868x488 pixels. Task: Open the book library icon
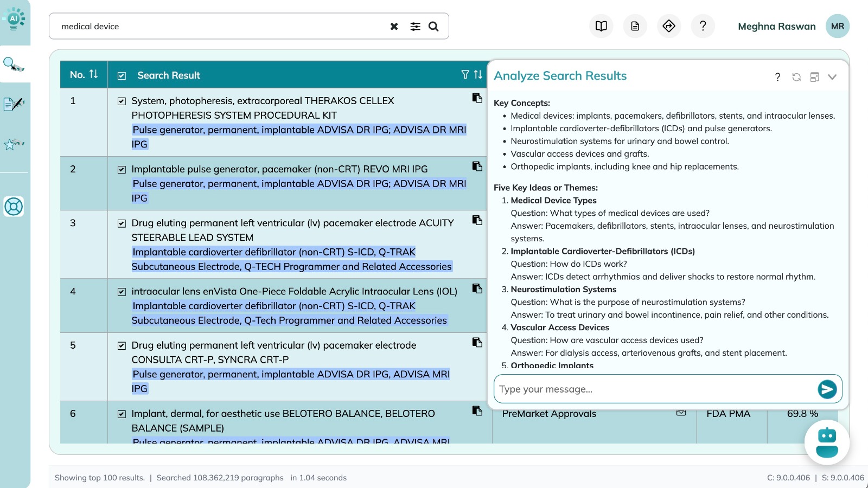601,26
